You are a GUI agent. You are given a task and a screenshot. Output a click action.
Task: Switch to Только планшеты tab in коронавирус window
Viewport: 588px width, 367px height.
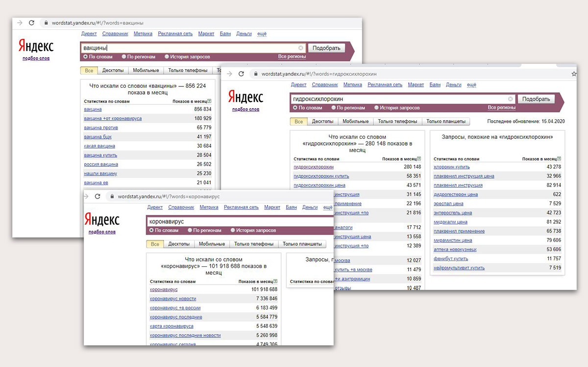click(302, 244)
